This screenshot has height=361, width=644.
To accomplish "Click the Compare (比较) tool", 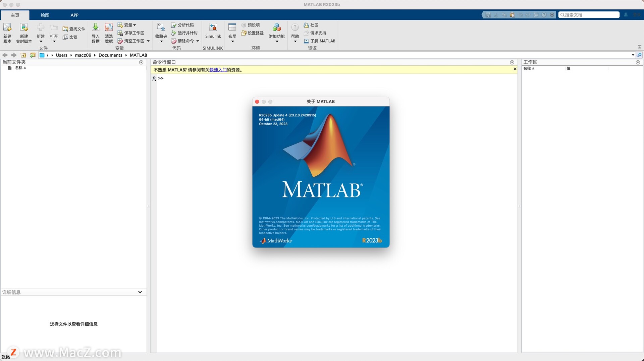I will pos(70,37).
